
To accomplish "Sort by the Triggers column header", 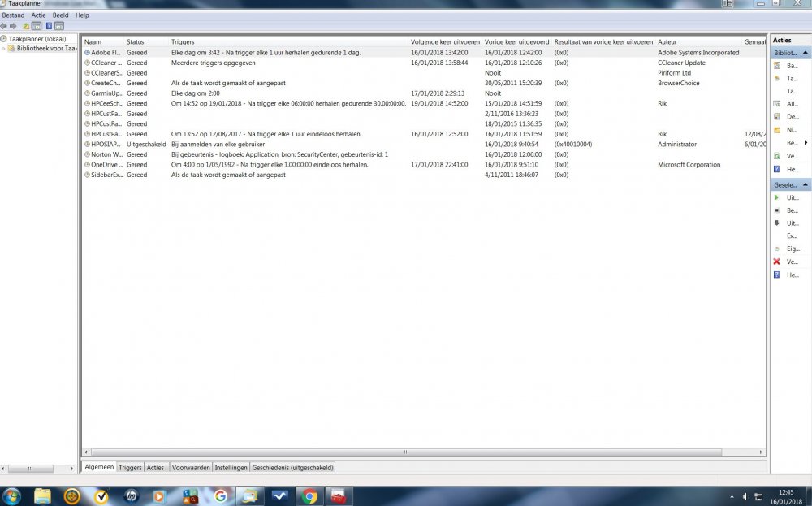I will click(x=289, y=42).
